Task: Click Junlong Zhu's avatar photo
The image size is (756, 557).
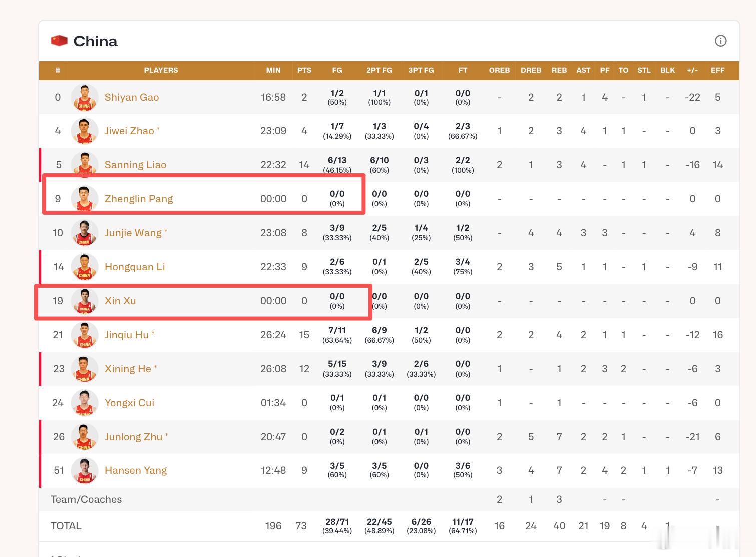Action: (84, 437)
